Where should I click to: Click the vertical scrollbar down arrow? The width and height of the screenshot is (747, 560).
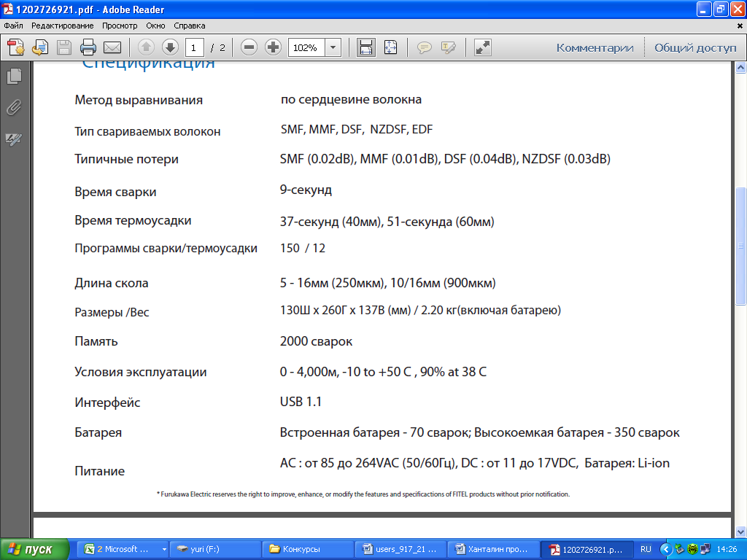pyautogui.click(x=740, y=532)
